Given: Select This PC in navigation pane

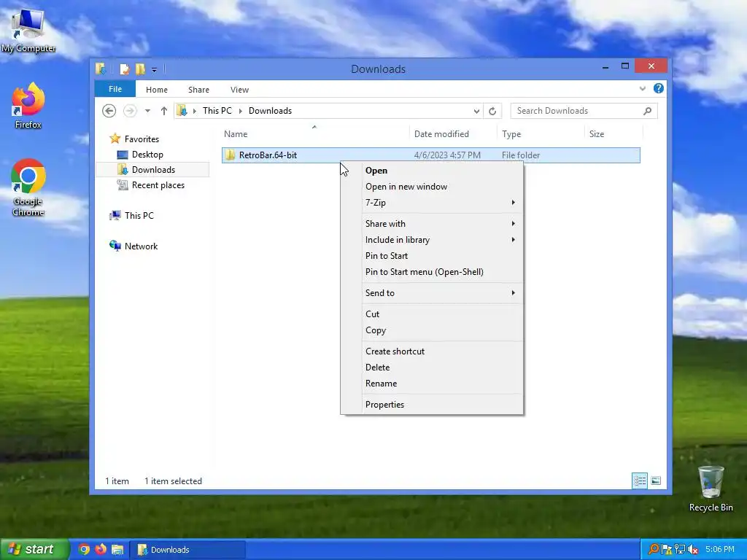Looking at the screenshot, I should (x=139, y=216).
